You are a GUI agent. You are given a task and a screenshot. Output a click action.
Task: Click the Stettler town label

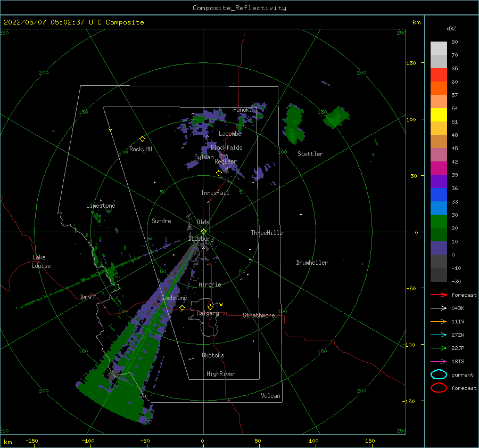point(310,154)
